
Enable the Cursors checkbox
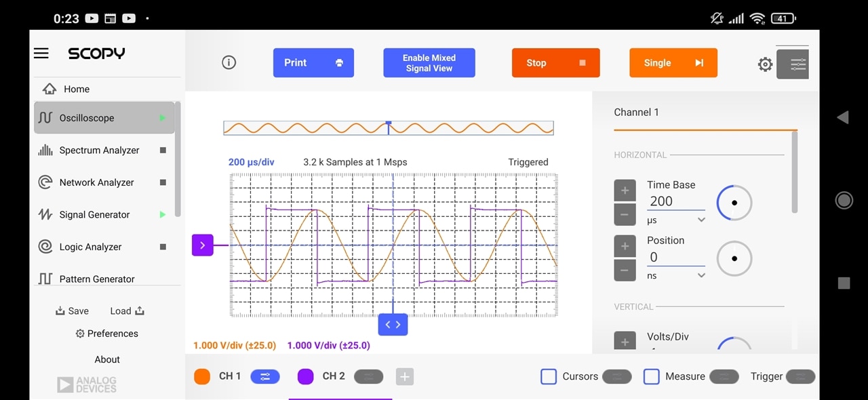[549, 376]
